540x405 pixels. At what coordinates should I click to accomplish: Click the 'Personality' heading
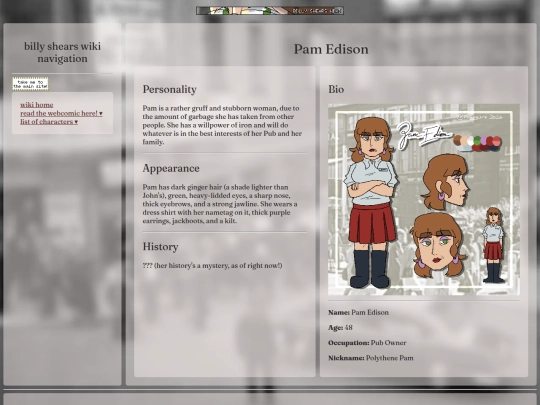pyautogui.click(x=169, y=90)
